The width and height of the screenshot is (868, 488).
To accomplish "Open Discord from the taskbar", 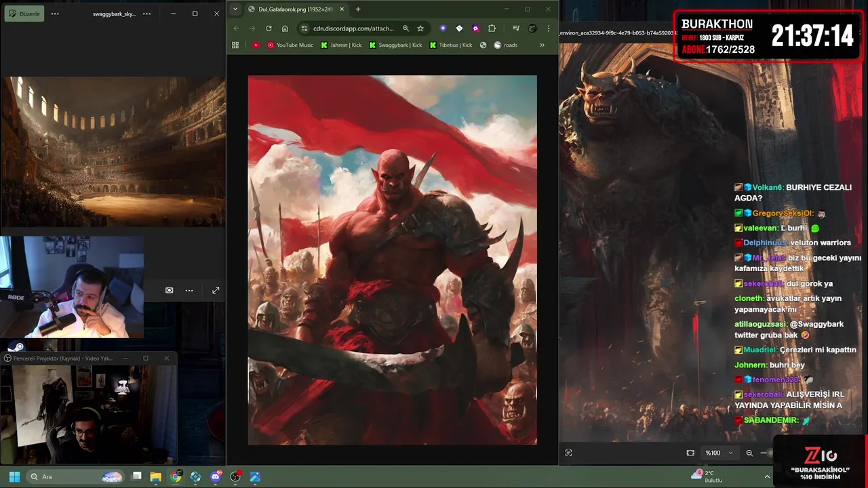I will (216, 476).
